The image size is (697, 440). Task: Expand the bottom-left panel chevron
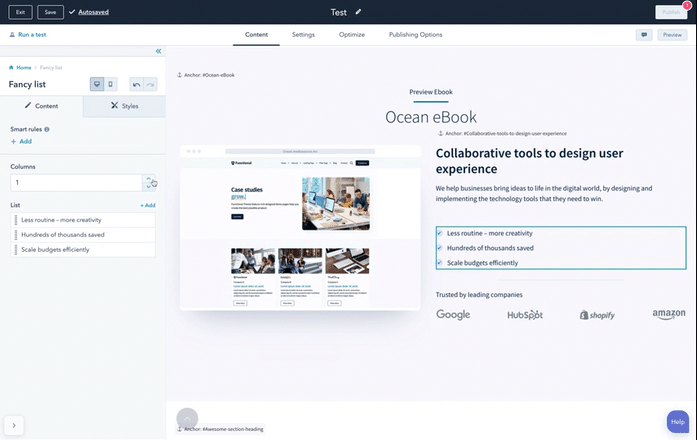click(14, 425)
